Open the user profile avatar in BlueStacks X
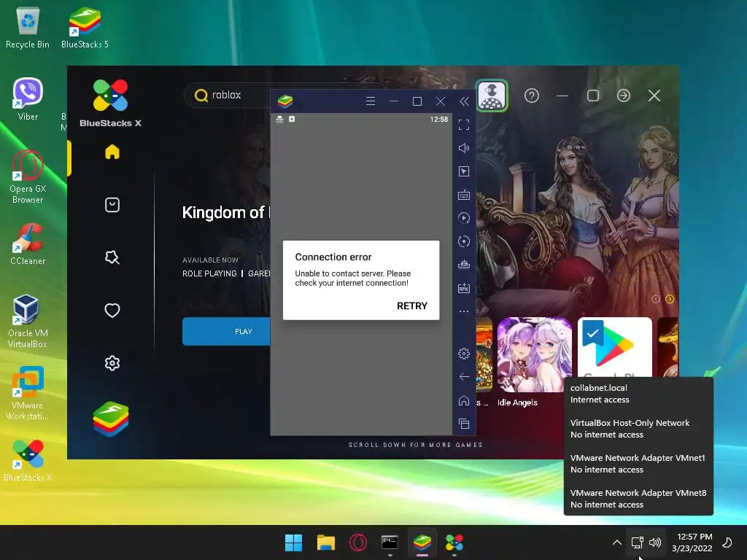 click(x=492, y=96)
